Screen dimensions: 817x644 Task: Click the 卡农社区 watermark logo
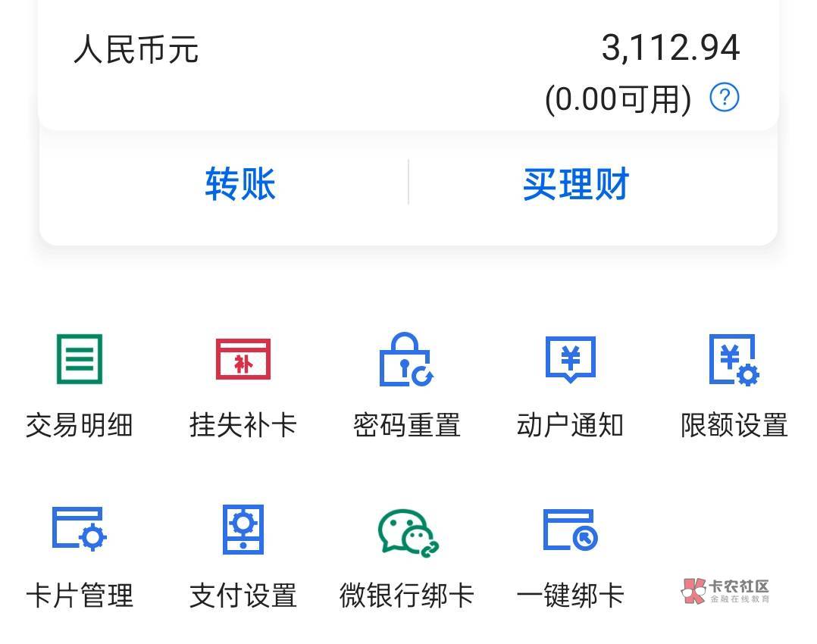pyautogui.click(x=725, y=591)
